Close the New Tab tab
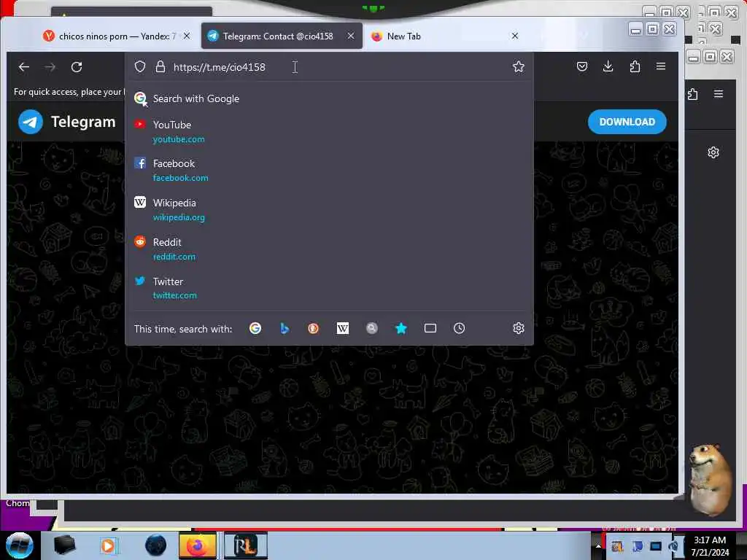The height and width of the screenshot is (560, 747). point(515,36)
